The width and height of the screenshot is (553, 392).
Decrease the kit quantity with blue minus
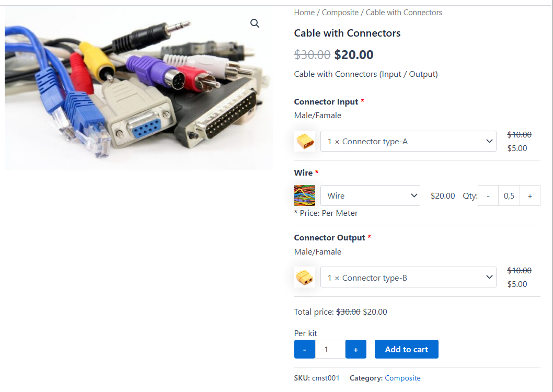[x=305, y=350]
